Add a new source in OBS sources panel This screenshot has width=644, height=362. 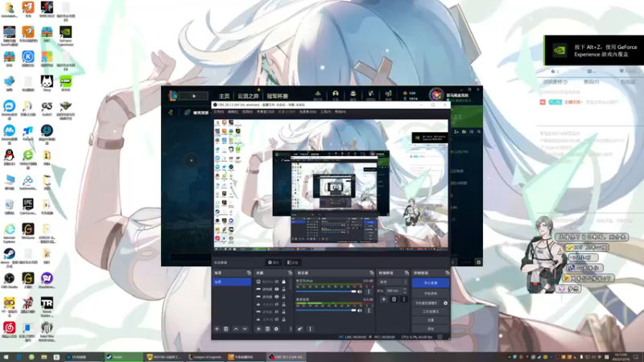258,329
